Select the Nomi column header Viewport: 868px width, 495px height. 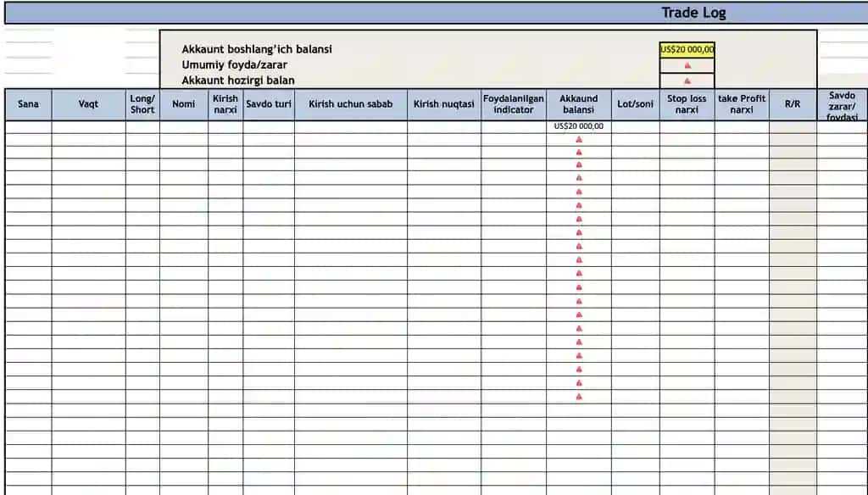[184, 104]
